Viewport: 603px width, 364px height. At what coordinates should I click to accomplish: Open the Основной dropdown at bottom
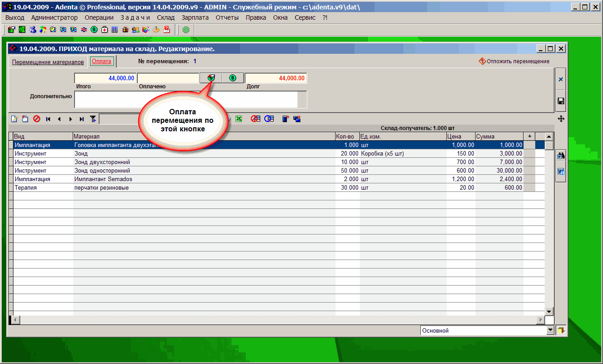click(x=551, y=330)
